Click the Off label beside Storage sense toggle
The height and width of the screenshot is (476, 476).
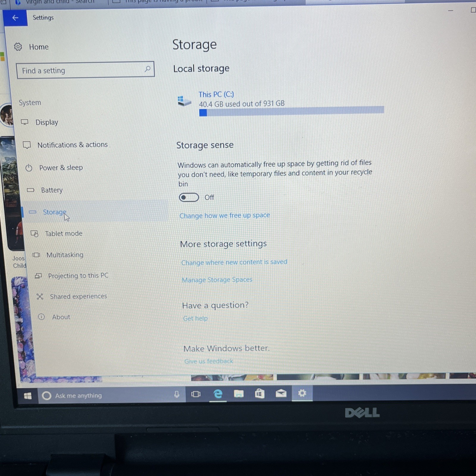(209, 198)
